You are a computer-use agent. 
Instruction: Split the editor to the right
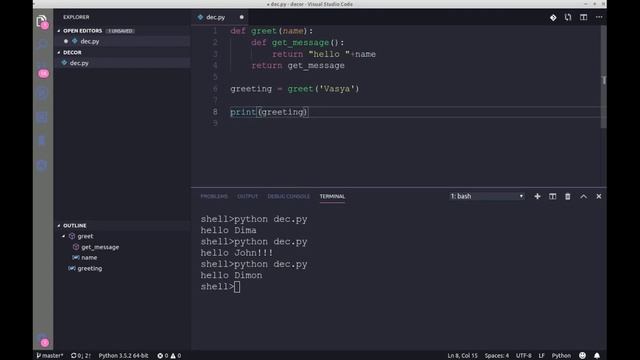click(x=583, y=17)
